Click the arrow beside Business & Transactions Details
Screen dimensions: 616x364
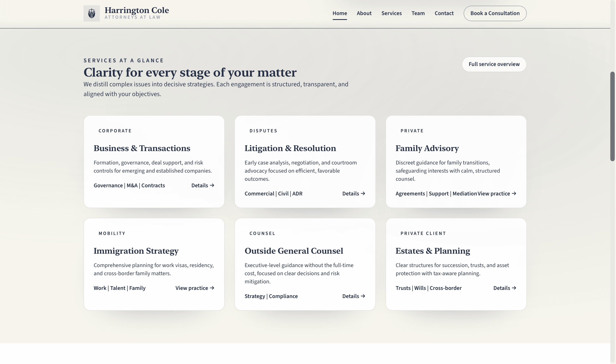(212, 185)
